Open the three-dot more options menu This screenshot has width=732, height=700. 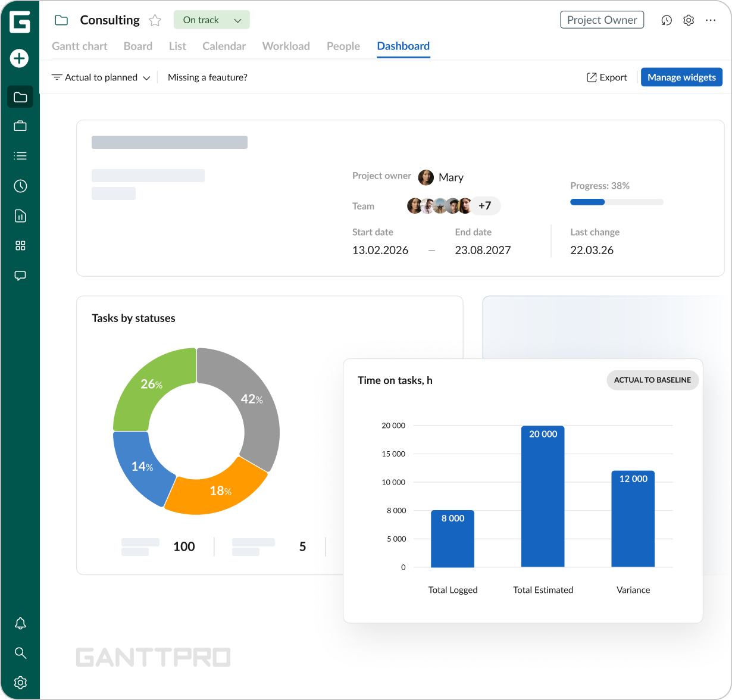click(x=711, y=20)
